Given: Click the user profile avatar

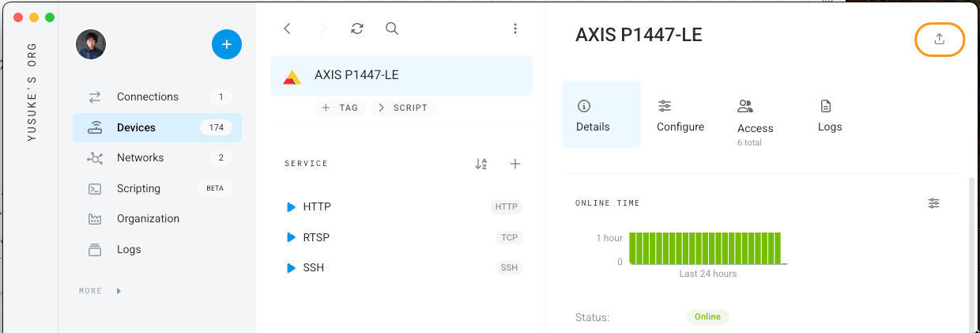Looking at the screenshot, I should (x=91, y=44).
